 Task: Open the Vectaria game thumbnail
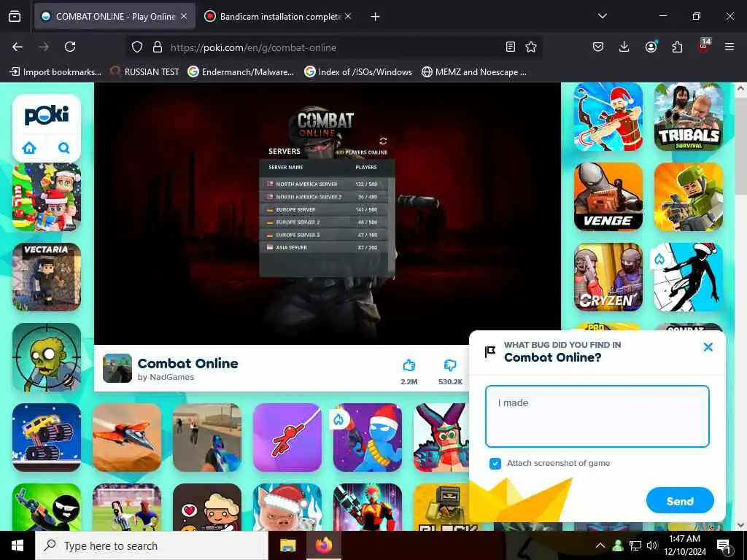(47, 277)
